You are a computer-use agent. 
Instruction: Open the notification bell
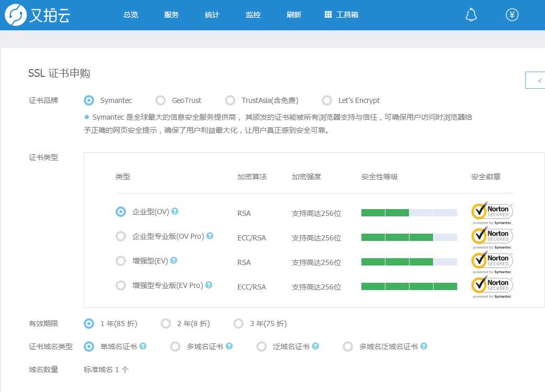pos(471,15)
